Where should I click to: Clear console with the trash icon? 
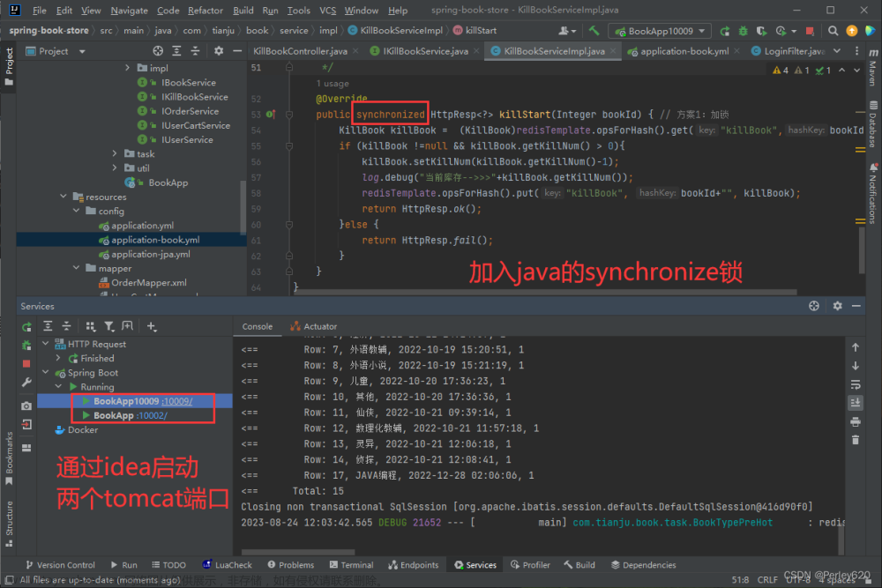(856, 440)
